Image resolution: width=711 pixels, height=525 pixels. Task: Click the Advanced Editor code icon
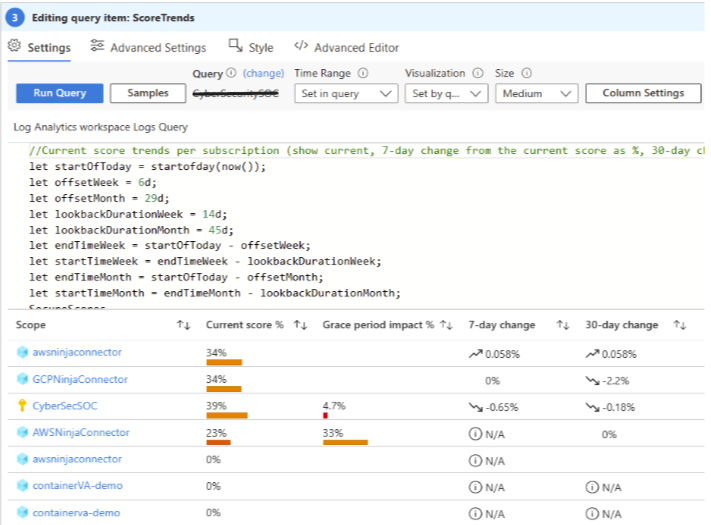[301, 46]
